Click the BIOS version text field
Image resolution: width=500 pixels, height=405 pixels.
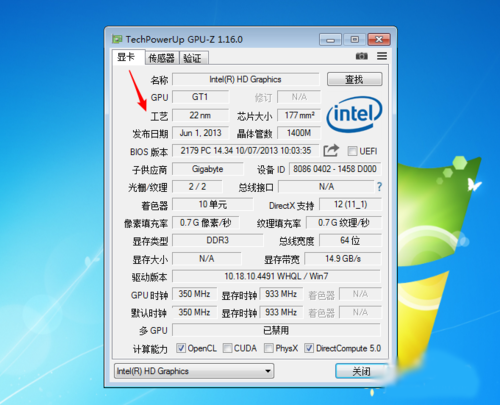click(246, 151)
